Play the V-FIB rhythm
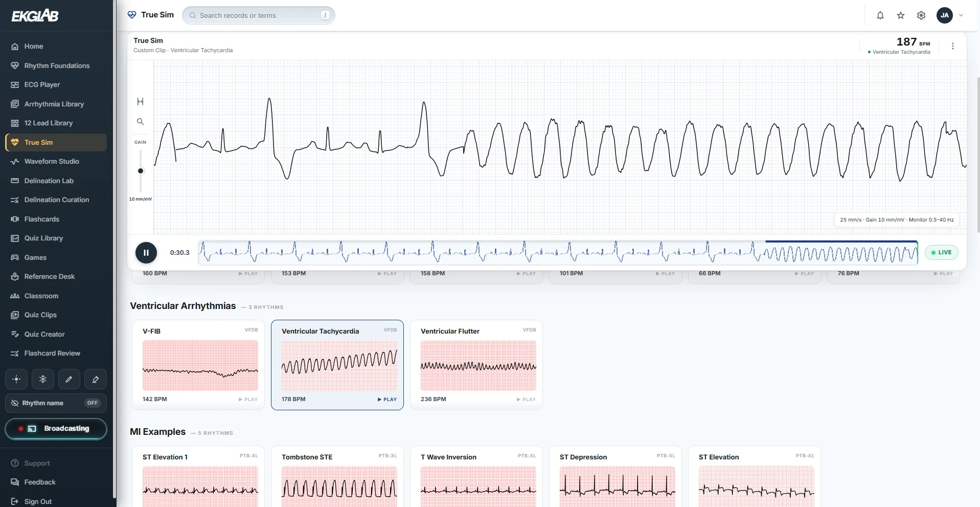 248,400
